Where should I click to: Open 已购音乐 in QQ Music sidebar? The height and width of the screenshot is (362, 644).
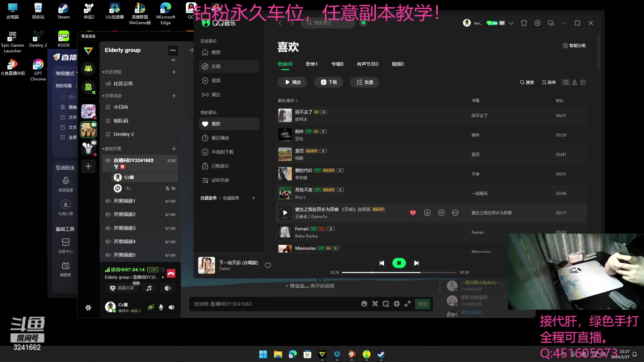229,166
